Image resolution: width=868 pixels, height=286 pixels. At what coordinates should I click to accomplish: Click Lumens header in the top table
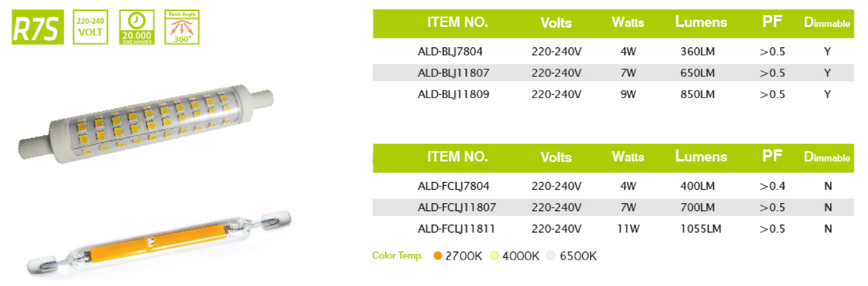click(701, 22)
